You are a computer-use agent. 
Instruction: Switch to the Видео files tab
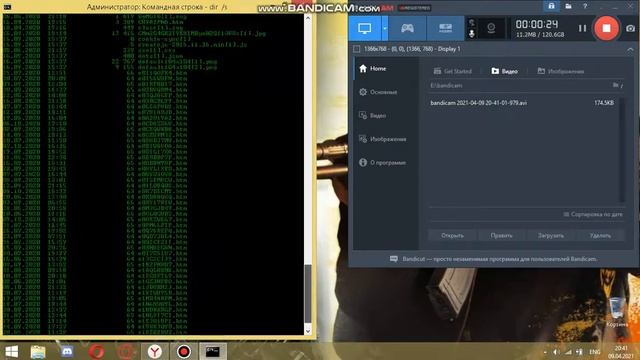(504, 71)
